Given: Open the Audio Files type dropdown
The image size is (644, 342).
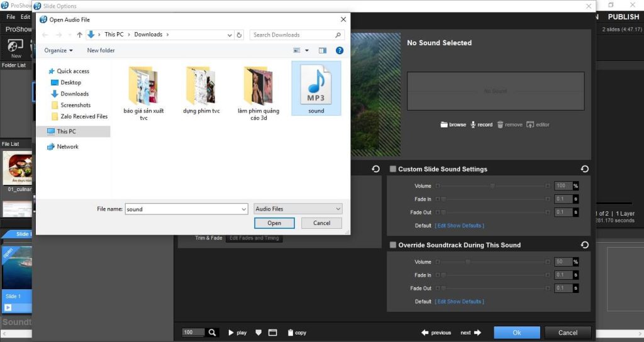Looking at the screenshot, I should point(298,209).
